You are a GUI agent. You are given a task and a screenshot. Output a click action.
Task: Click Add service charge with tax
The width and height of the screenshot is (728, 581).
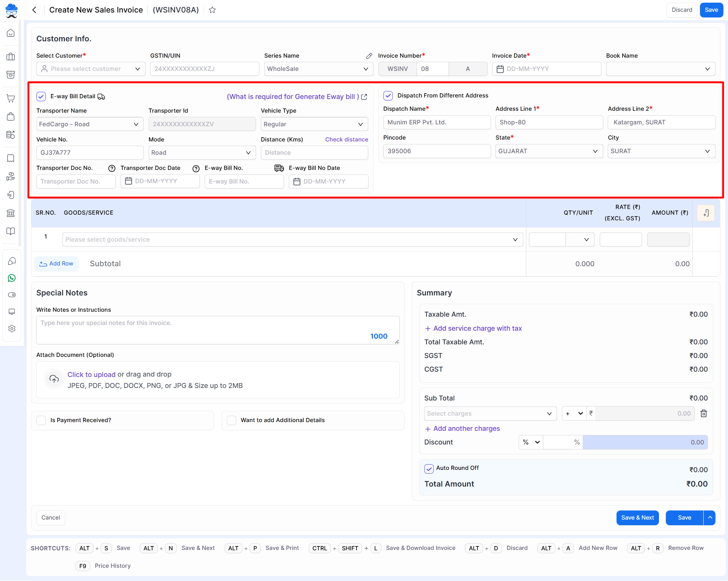coord(473,328)
